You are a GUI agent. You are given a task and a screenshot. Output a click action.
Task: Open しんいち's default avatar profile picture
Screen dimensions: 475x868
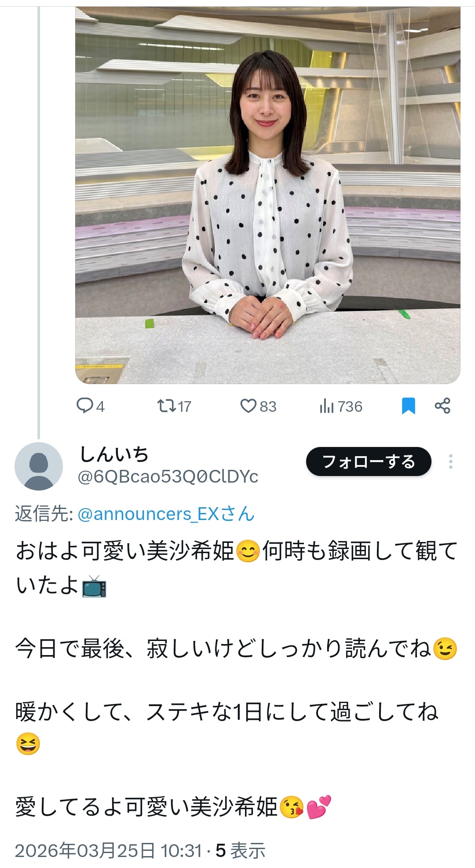[x=39, y=466]
